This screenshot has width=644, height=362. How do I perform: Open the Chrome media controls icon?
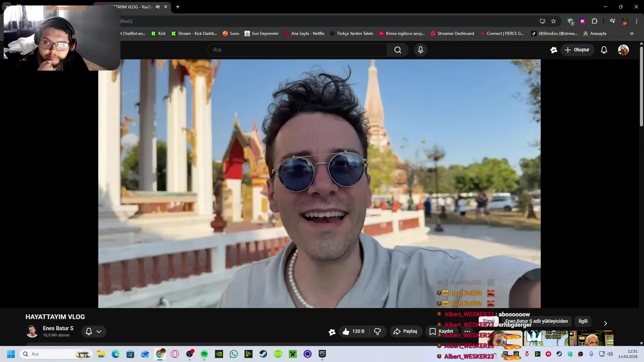point(612,21)
